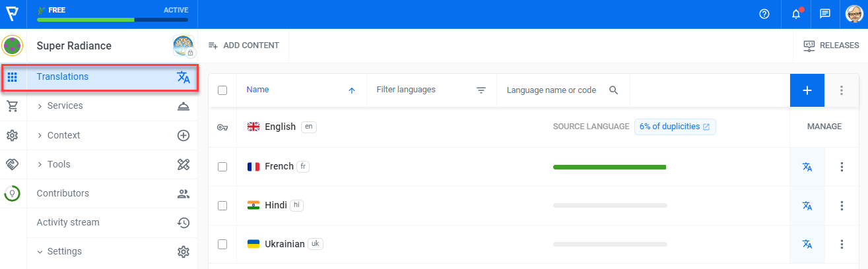Open the gear icon in left rail

12,135
